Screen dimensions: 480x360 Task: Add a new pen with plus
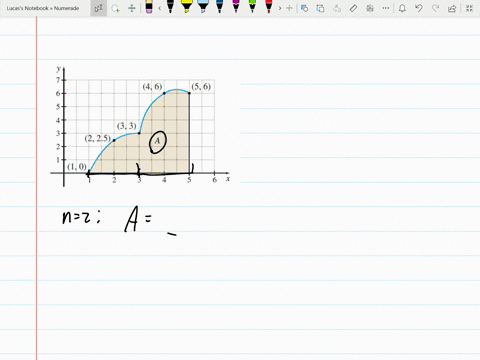[289, 8]
